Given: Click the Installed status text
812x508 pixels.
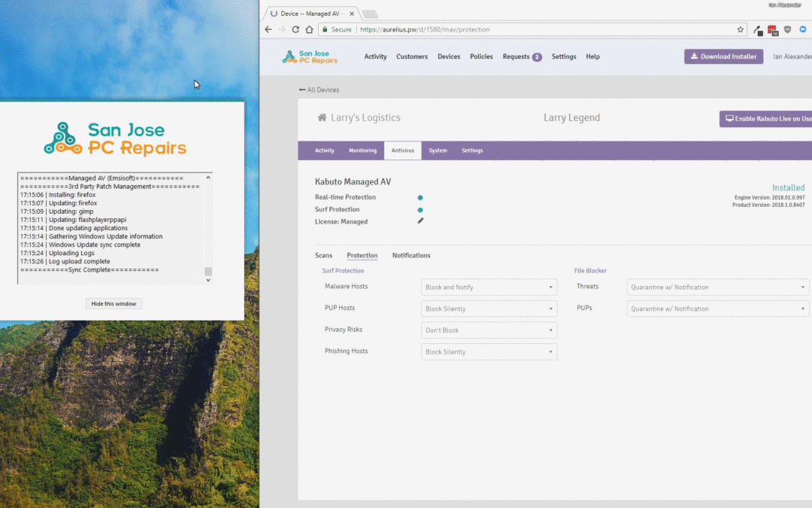Looking at the screenshot, I should tap(788, 187).
